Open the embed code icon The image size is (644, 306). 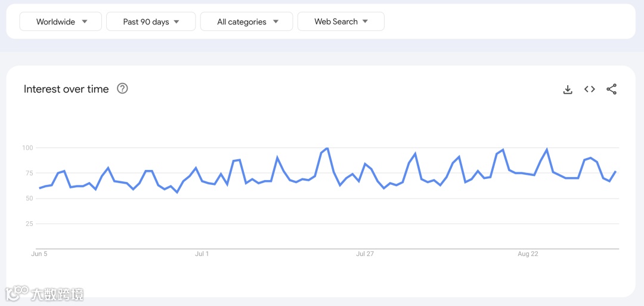coord(590,89)
